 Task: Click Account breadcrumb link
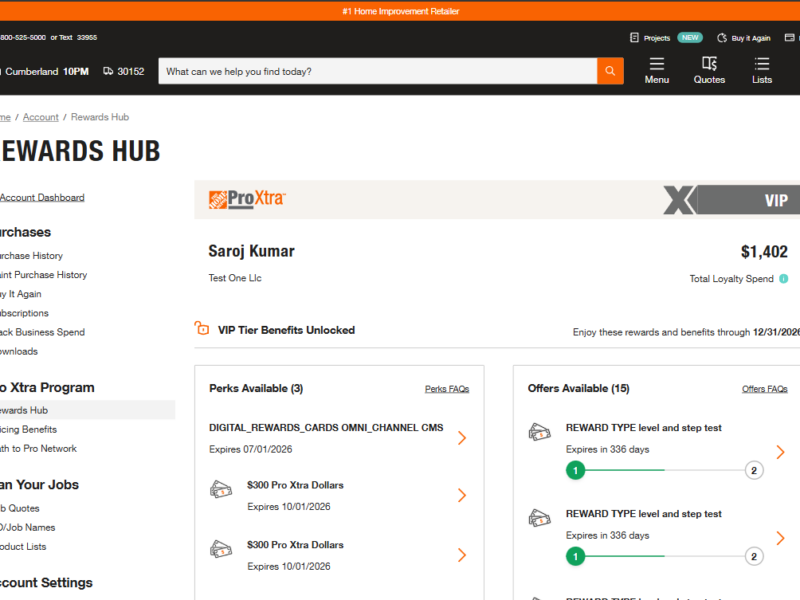(x=41, y=117)
